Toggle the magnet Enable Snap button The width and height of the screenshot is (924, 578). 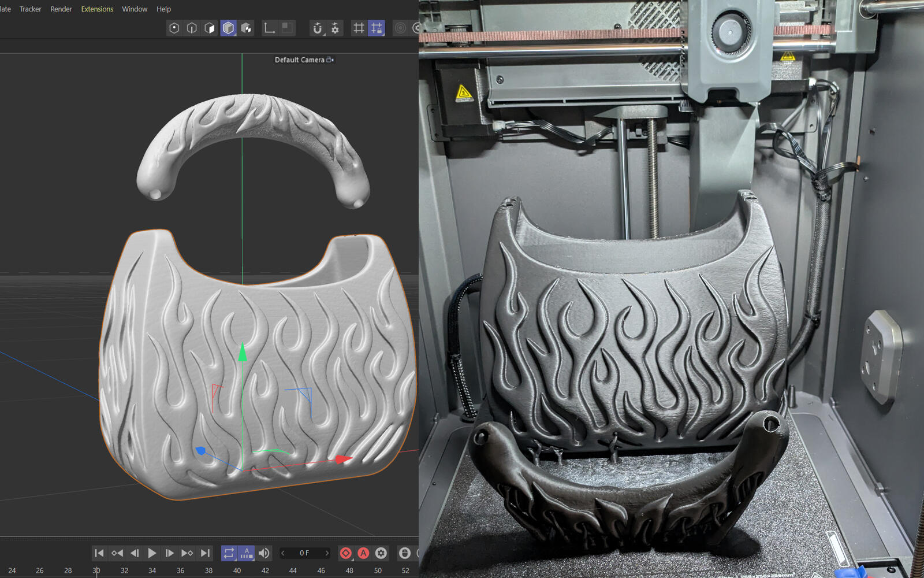[x=317, y=28]
